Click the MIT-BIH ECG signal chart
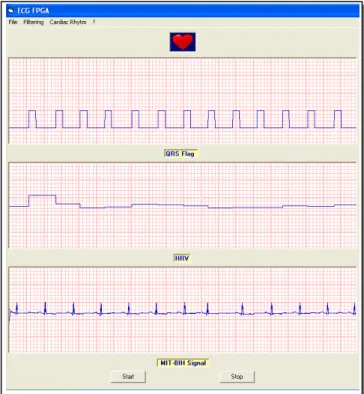The width and height of the screenshot is (364, 394). pyautogui.click(x=182, y=310)
